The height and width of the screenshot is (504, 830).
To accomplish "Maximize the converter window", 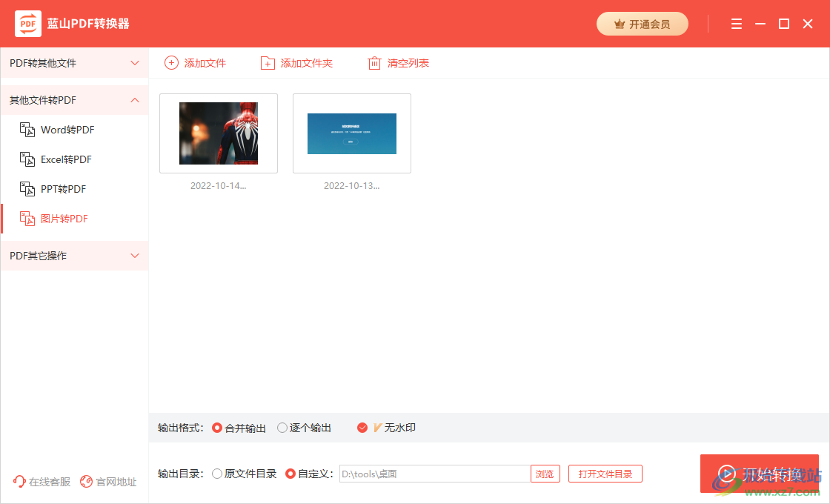I will tap(784, 24).
